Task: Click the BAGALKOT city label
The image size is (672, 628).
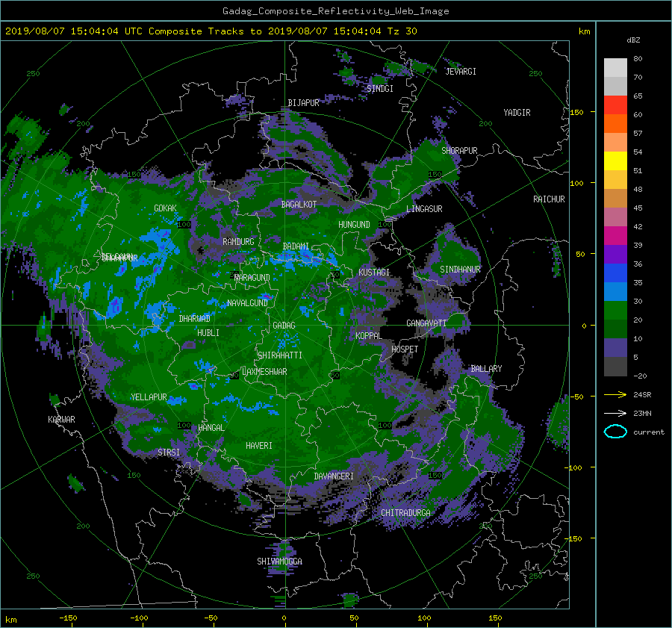Action: coord(299,205)
